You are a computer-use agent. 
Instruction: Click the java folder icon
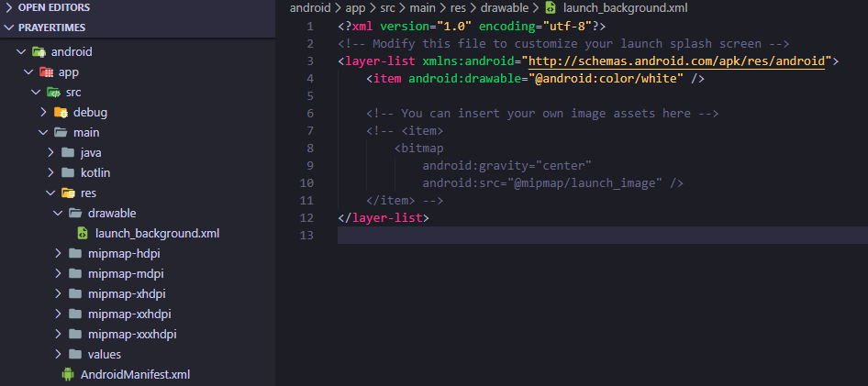pyautogui.click(x=68, y=152)
